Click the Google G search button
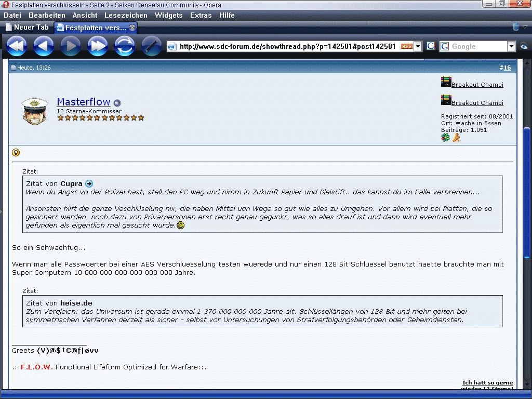Image resolution: width=532 pixels, height=399 pixels. [x=431, y=46]
